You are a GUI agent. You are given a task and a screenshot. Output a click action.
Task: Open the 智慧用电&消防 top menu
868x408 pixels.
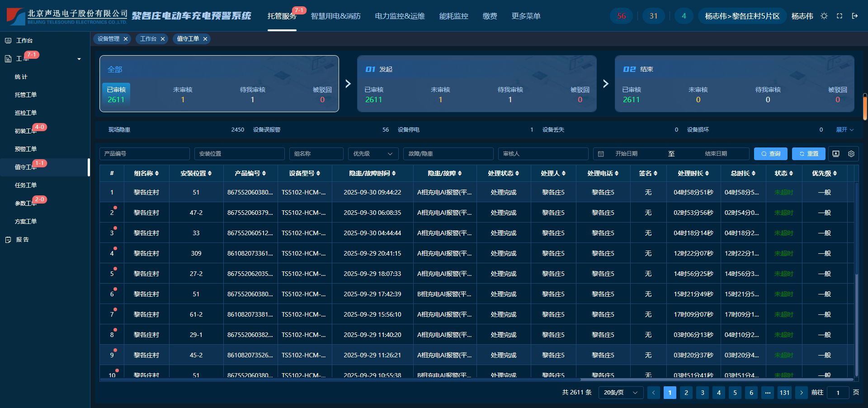pyautogui.click(x=335, y=16)
